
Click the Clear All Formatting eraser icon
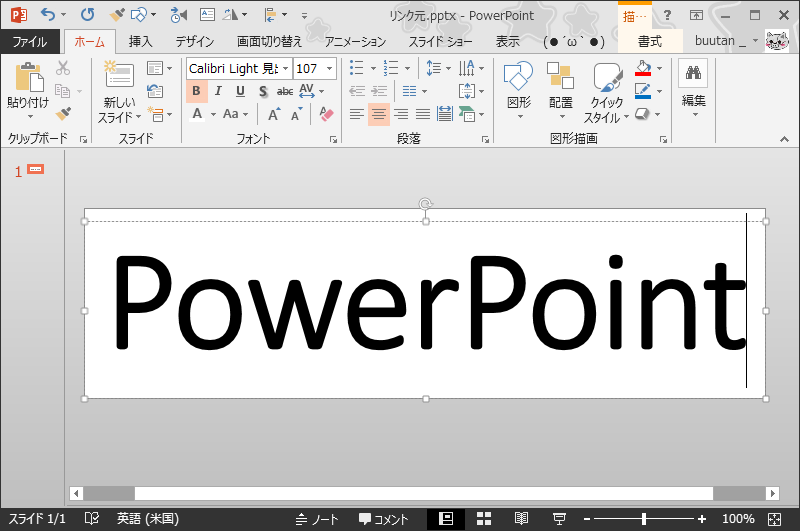coord(326,114)
